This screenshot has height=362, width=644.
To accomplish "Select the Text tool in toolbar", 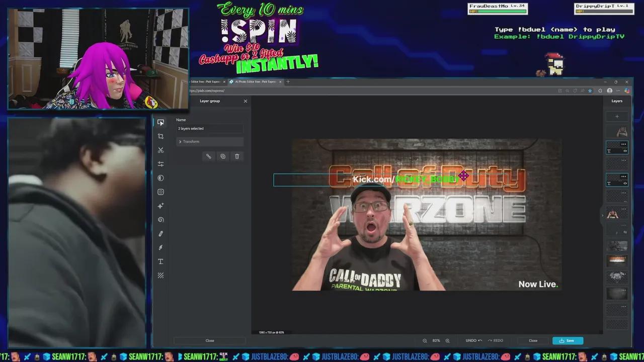I will 160,261.
